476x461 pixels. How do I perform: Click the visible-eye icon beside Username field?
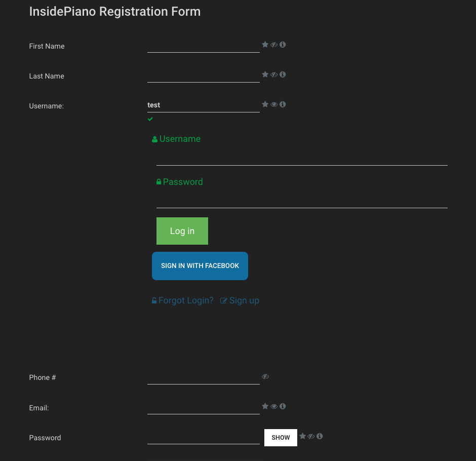pyautogui.click(x=274, y=104)
